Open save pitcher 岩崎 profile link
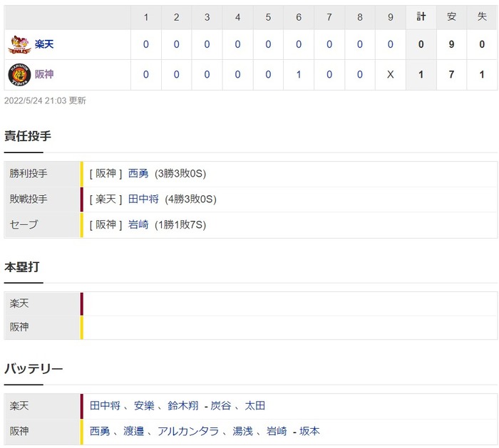 (x=138, y=225)
